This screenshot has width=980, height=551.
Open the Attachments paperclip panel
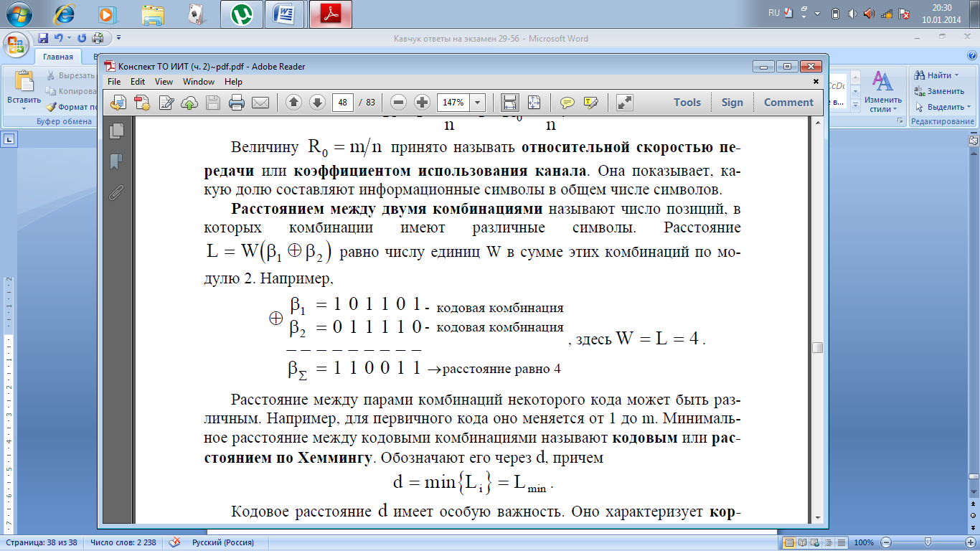(x=116, y=192)
